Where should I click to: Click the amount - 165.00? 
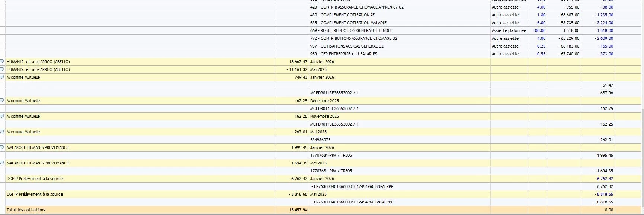coord(605,46)
